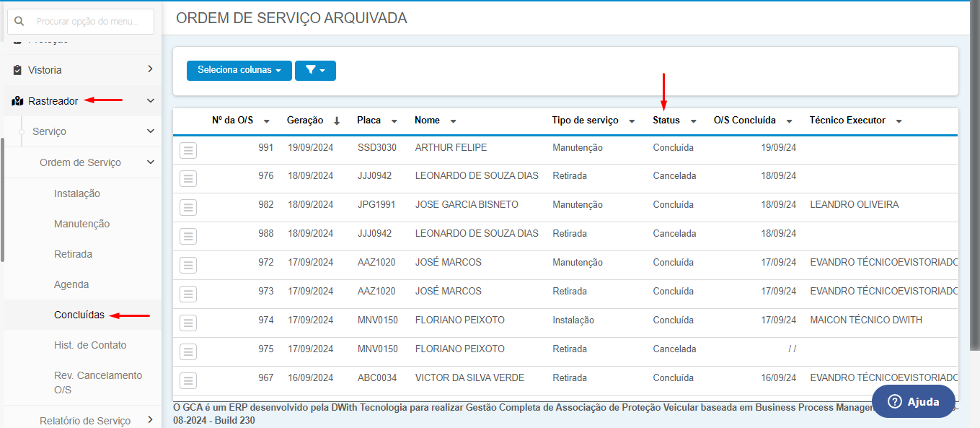Image resolution: width=980 pixels, height=428 pixels.
Task: Open the filter funnel dropdown button
Action: point(315,71)
